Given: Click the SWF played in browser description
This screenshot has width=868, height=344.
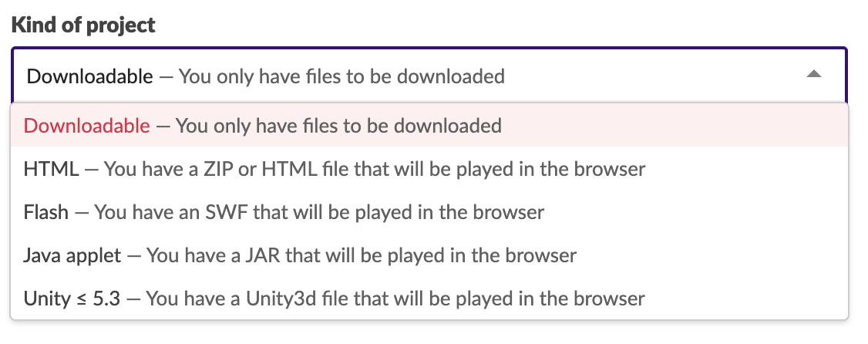Looking at the screenshot, I should point(319,211).
